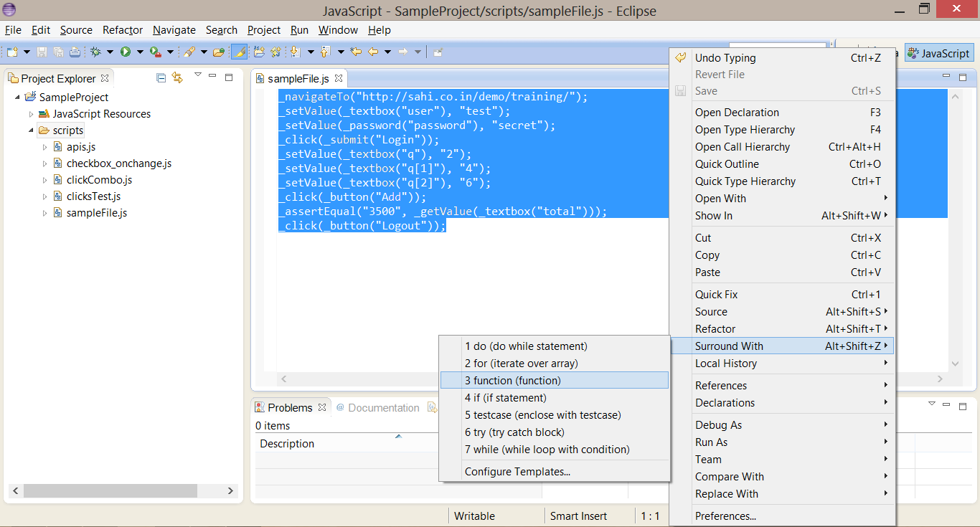Viewport: 980px width, 527px height.
Task: Click Collapse All in Project Explorer
Action: 161,77
